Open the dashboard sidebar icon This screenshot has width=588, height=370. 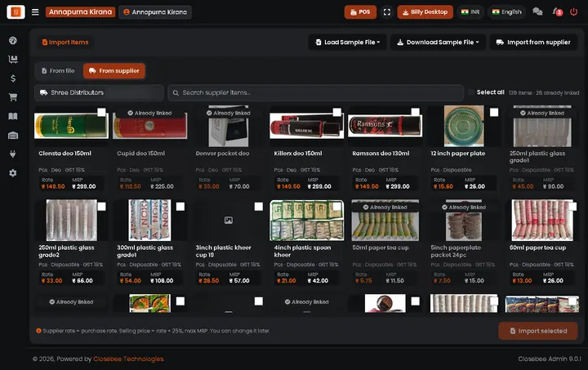tap(13, 41)
